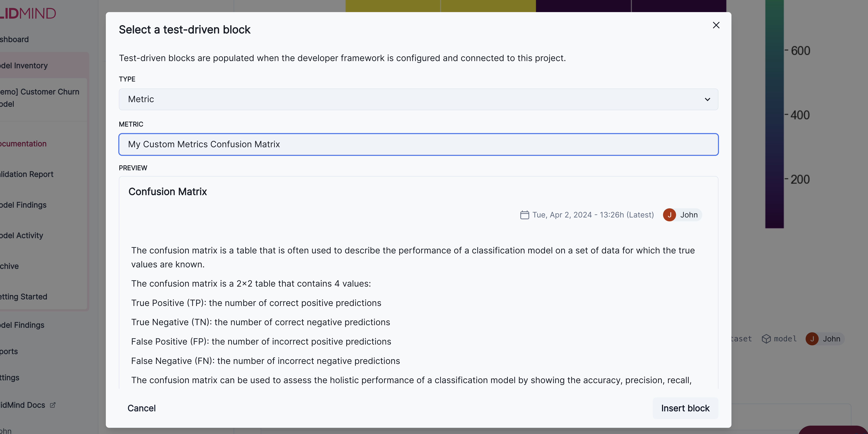Open Model Activity from the sidebar
Image resolution: width=868 pixels, height=434 pixels.
click(21, 235)
